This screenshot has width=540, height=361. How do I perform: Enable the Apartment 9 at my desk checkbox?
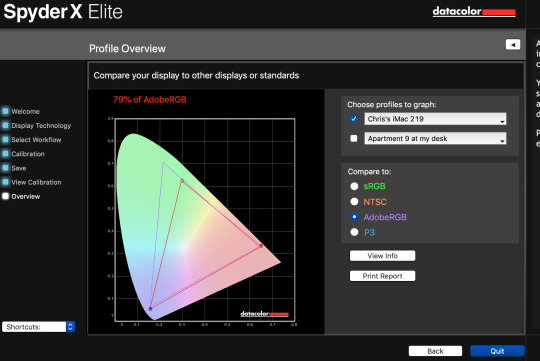pyautogui.click(x=354, y=138)
